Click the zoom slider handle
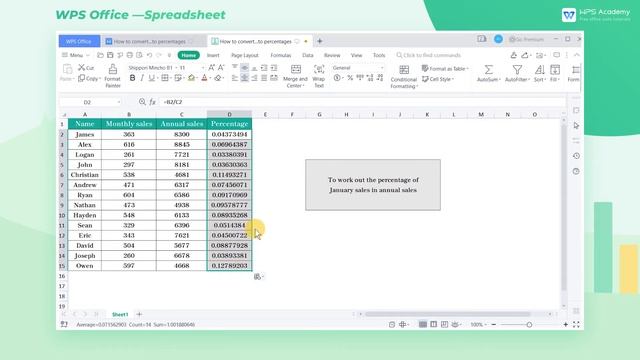Screen dimensions: 640x360 pyautogui.click(x=529, y=324)
